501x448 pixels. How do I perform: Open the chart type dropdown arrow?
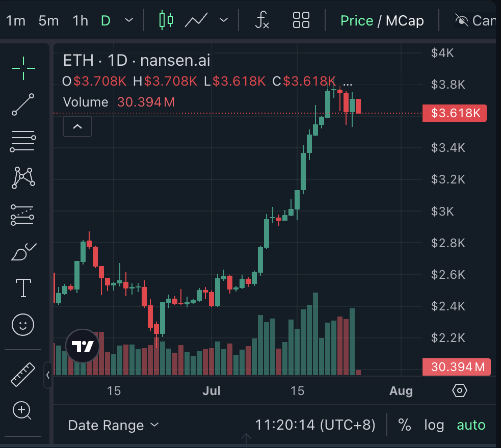223,20
